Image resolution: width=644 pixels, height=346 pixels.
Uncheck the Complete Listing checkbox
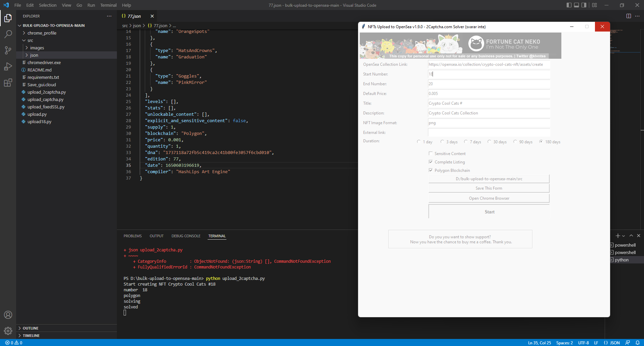pyautogui.click(x=431, y=162)
